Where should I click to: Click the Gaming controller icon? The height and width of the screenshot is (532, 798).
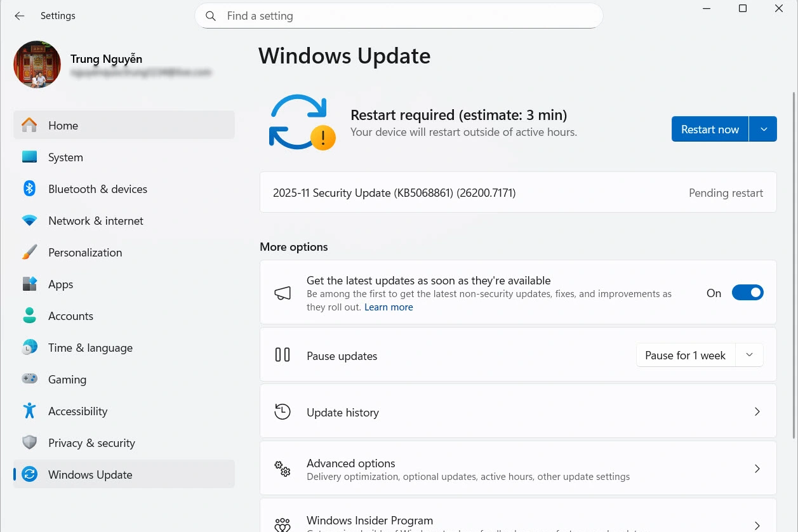click(29, 379)
